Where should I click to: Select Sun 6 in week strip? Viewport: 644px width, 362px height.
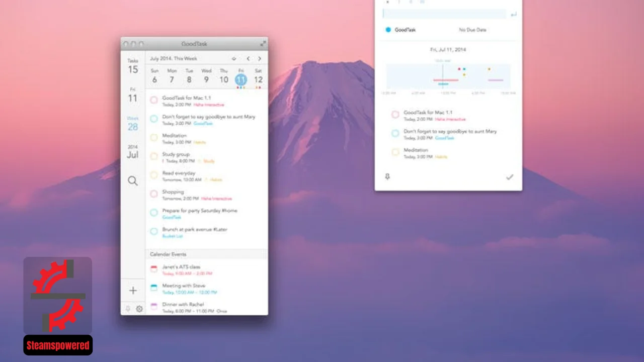pyautogui.click(x=154, y=76)
